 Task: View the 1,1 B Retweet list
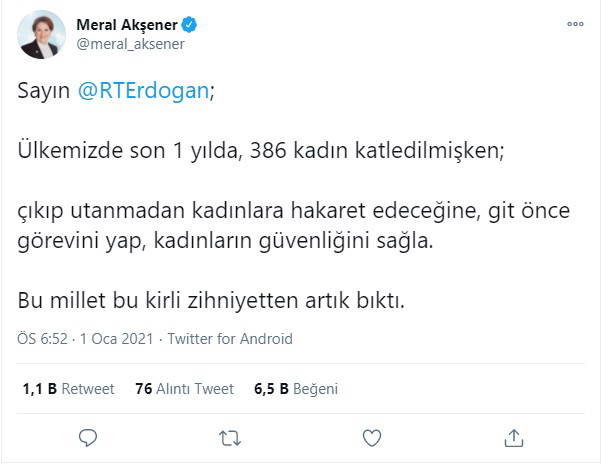point(68,388)
